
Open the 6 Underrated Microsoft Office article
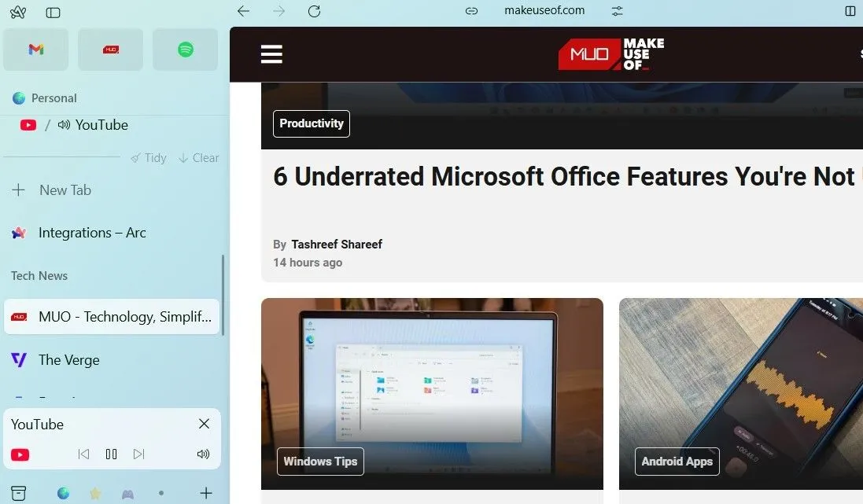click(x=566, y=176)
